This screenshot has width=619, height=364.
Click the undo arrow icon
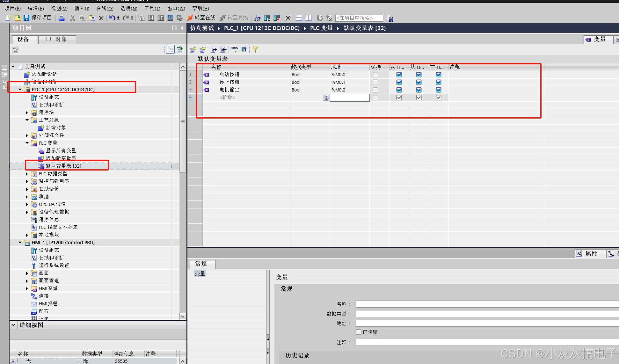pyautogui.click(x=112, y=18)
